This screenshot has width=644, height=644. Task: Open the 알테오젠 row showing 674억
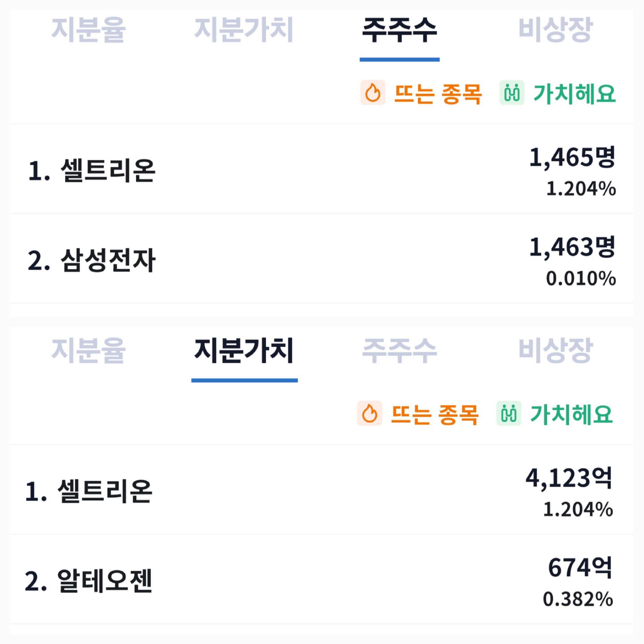coord(322,579)
